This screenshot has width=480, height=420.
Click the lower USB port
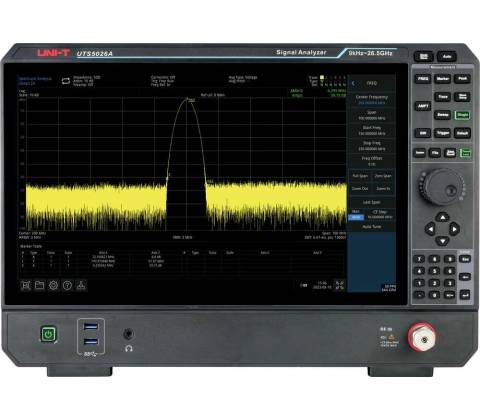91,341
